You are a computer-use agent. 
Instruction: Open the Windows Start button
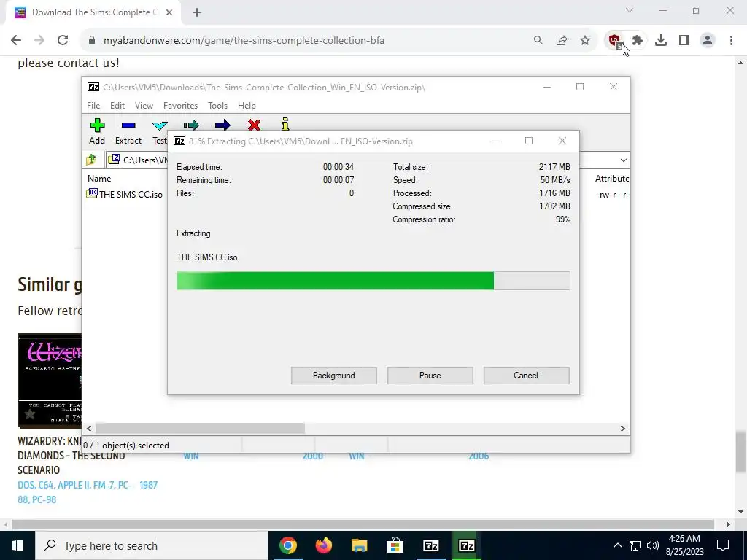click(x=18, y=545)
